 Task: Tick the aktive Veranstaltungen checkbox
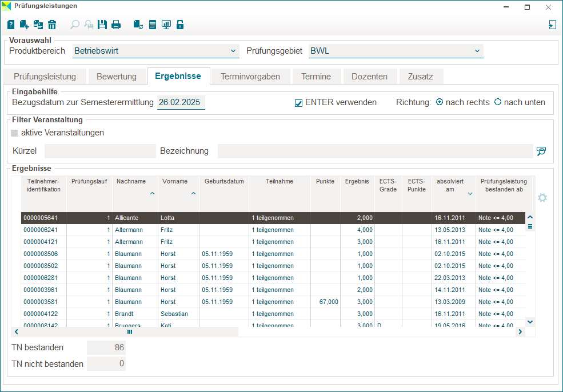click(x=15, y=133)
